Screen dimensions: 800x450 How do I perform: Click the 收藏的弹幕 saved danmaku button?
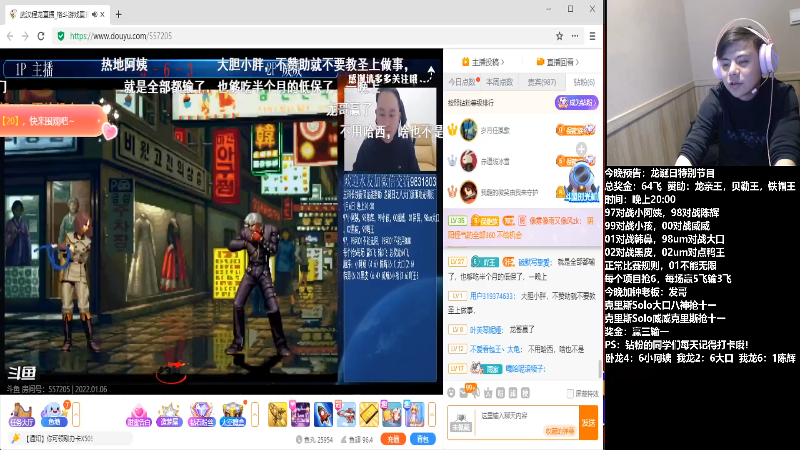point(560,431)
